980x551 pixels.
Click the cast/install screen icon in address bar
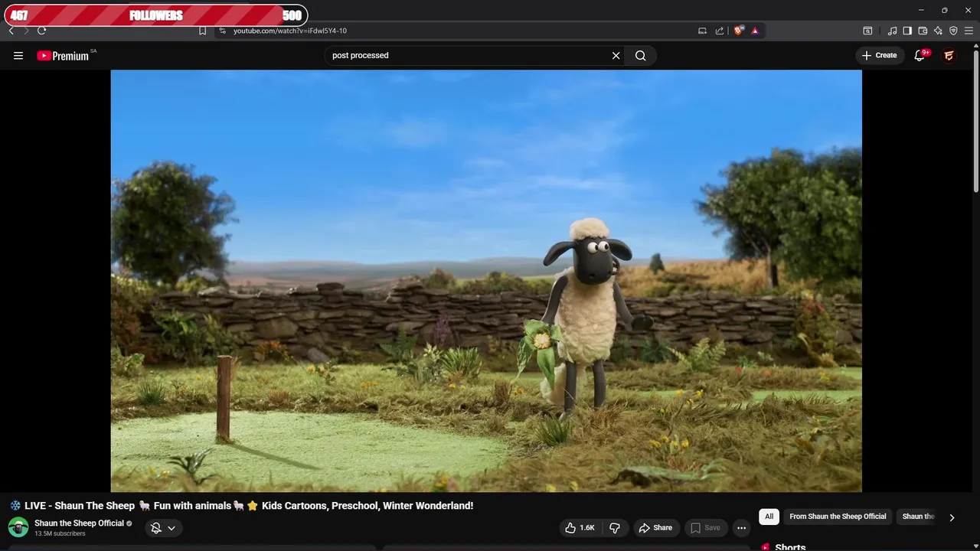pyautogui.click(x=702, y=31)
